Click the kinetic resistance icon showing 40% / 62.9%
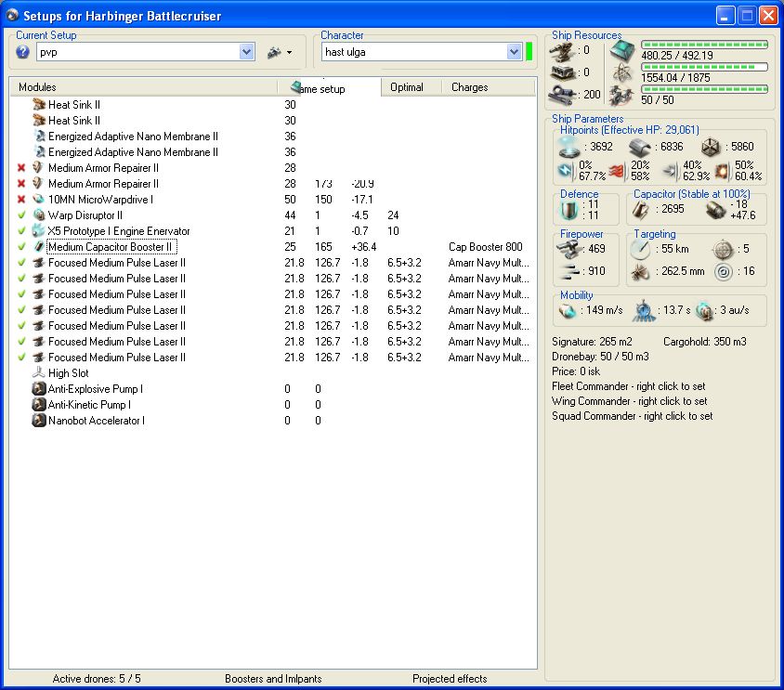 [x=670, y=171]
